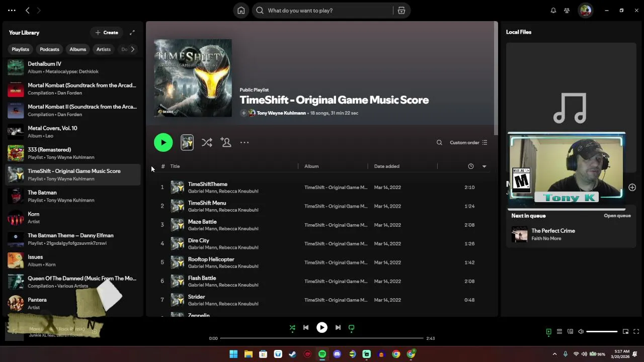
Task: Filter library by Albums
Action: click(77, 49)
